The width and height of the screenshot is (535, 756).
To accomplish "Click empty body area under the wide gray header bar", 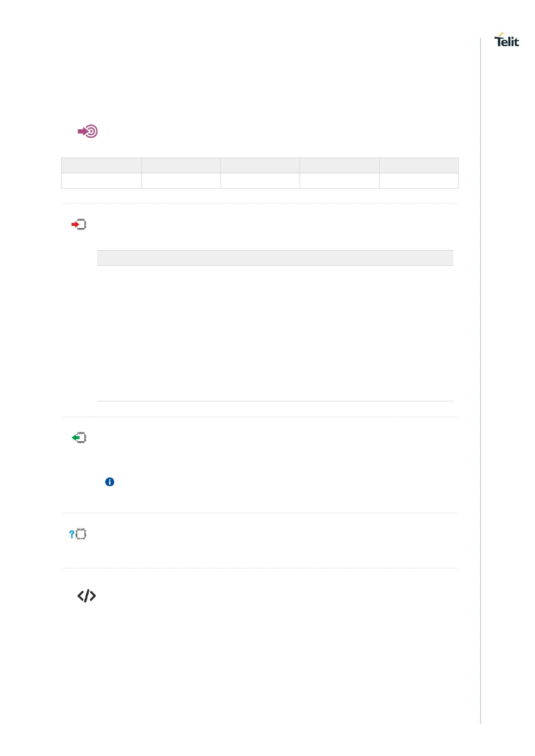I will tap(275, 332).
